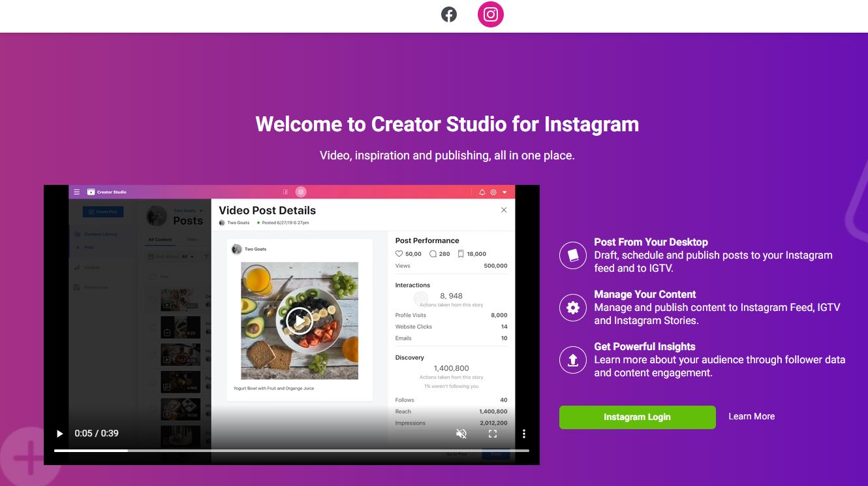This screenshot has width=868, height=486.
Task: Click the dropdown caret in video preview header
Action: 504,192
